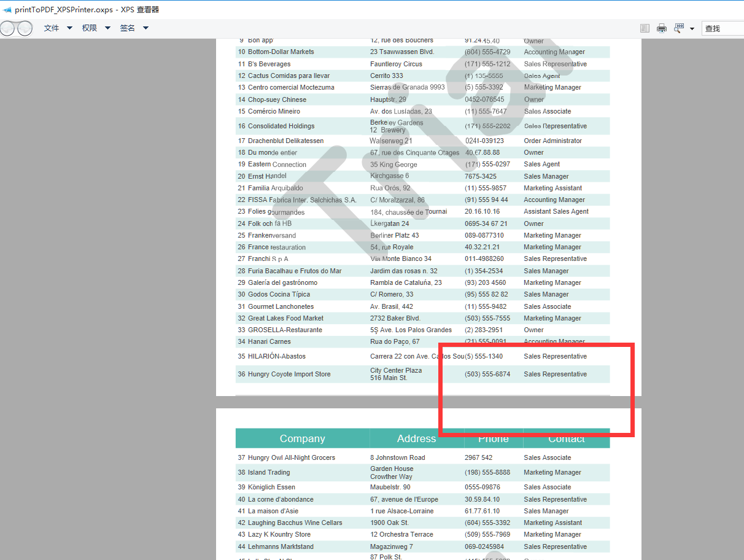Click the Address column header
The width and height of the screenshot is (744, 560).
416,438
